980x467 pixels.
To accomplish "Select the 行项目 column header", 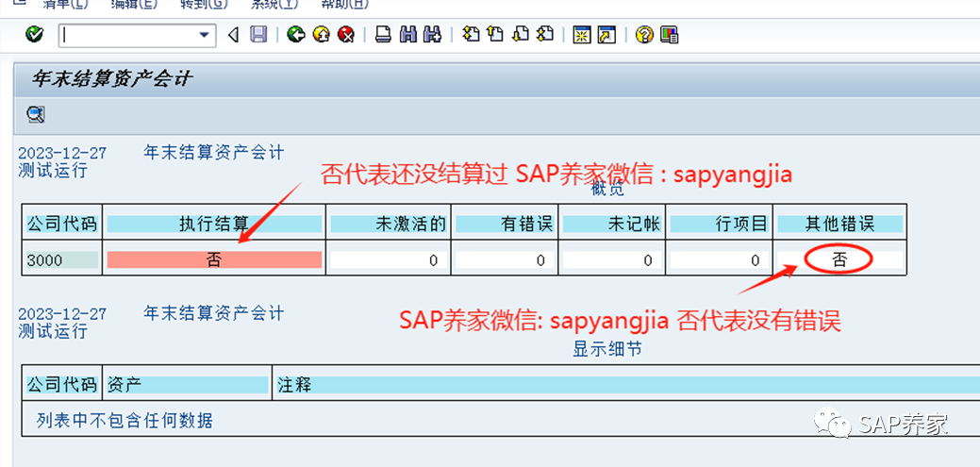I will (720, 225).
